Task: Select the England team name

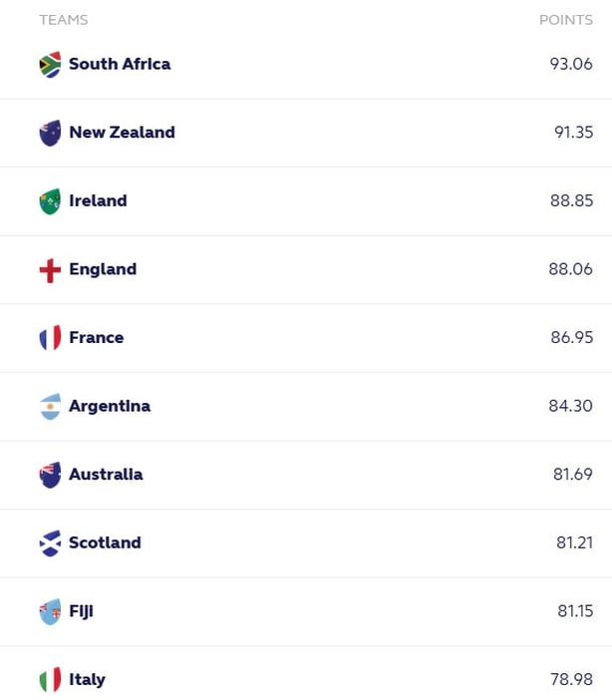Action: click(x=103, y=269)
